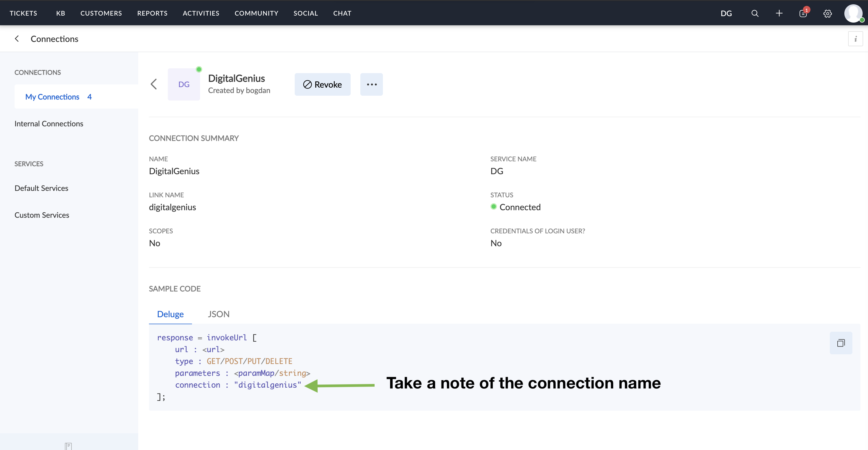The width and height of the screenshot is (868, 450).
Task: Click the info icon at page right
Action: coord(855,39)
